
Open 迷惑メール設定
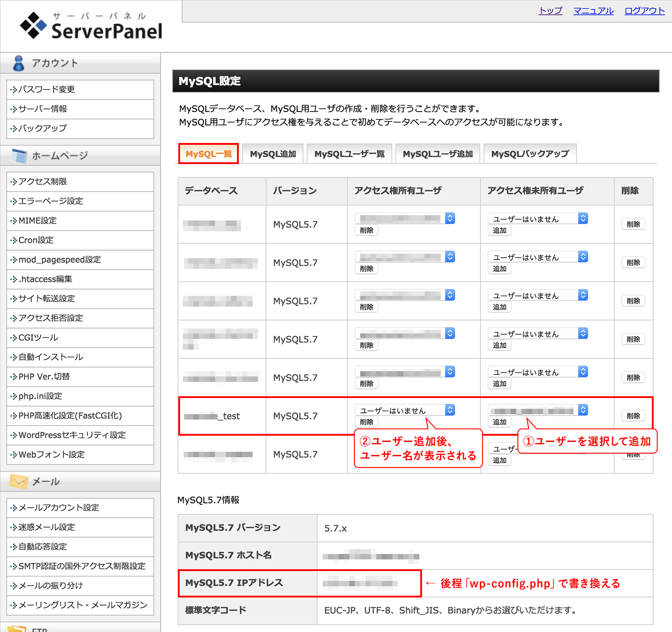click(x=81, y=527)
